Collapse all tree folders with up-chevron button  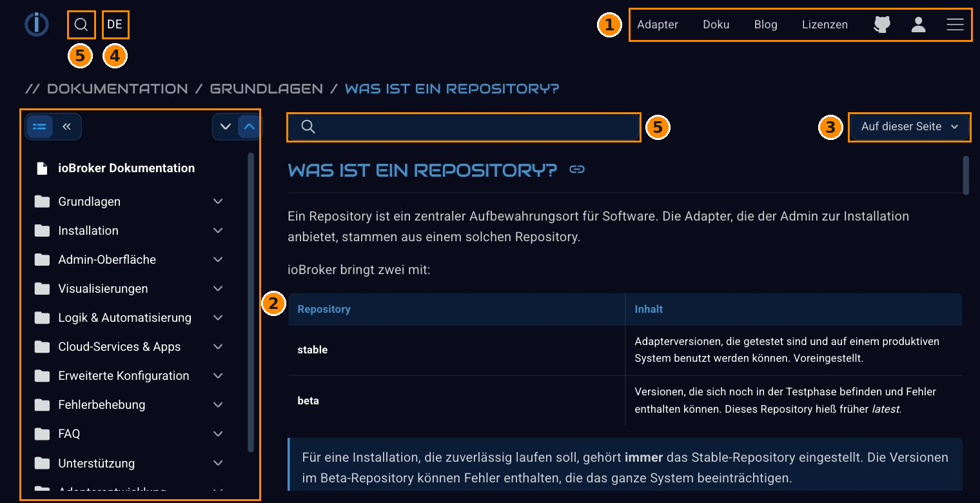coord(250,126)
